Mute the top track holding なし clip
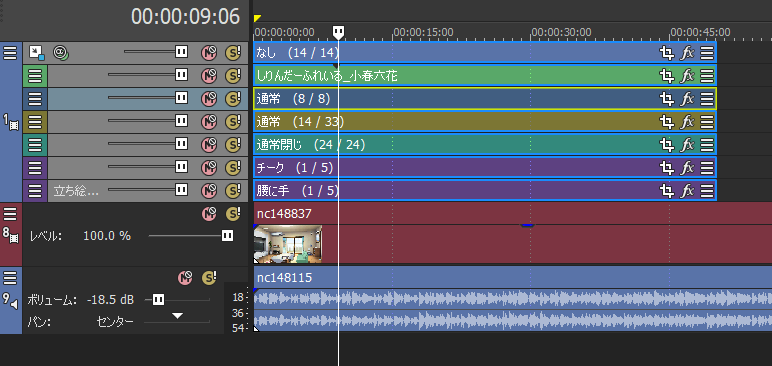This screenshot has height=366, width=772. [209, 53]
